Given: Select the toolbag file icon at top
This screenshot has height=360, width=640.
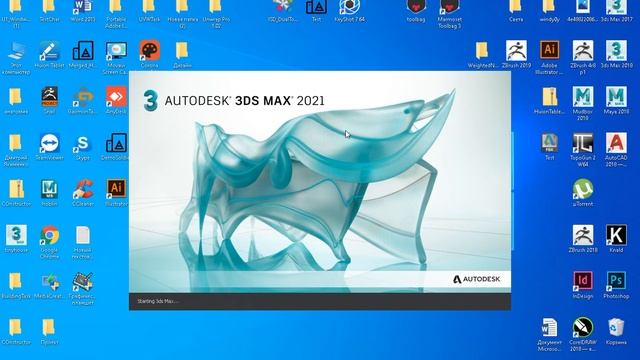Looking at the screenshot, I should tap(416, 10).
